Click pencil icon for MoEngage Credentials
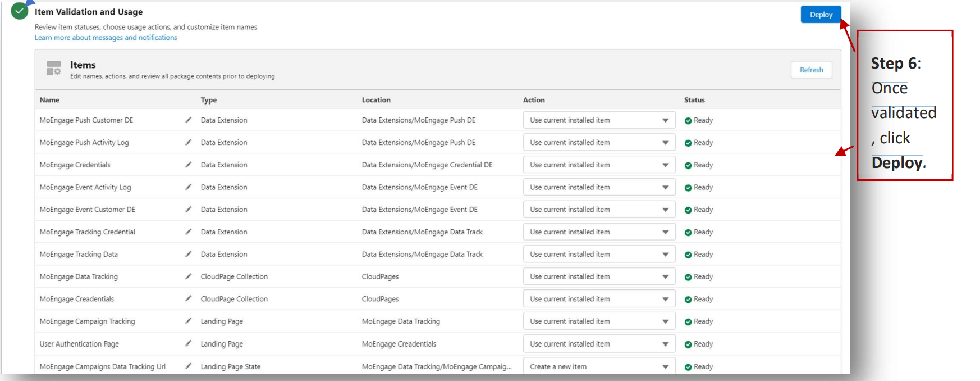The height and width of the screenshot is (381, 980). coord(189,165)
